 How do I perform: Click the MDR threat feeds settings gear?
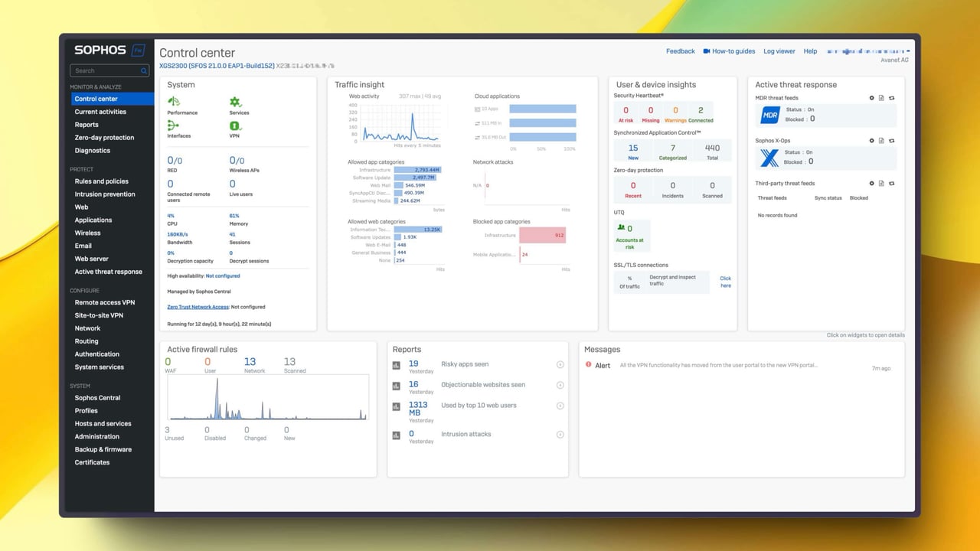(871, 98)
